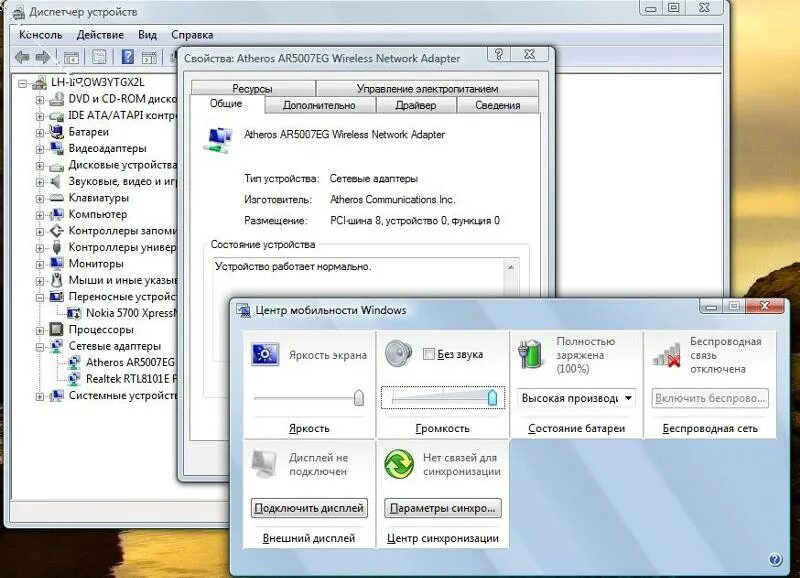800x578 pixels.
Task: Click the Контроллеры универ USB category icon
Action: [57, 247]
